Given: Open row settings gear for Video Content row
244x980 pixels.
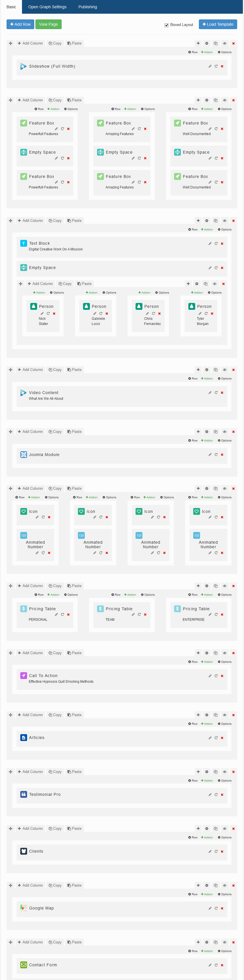Looking at the screenshot, I should [x=207, y=370].
